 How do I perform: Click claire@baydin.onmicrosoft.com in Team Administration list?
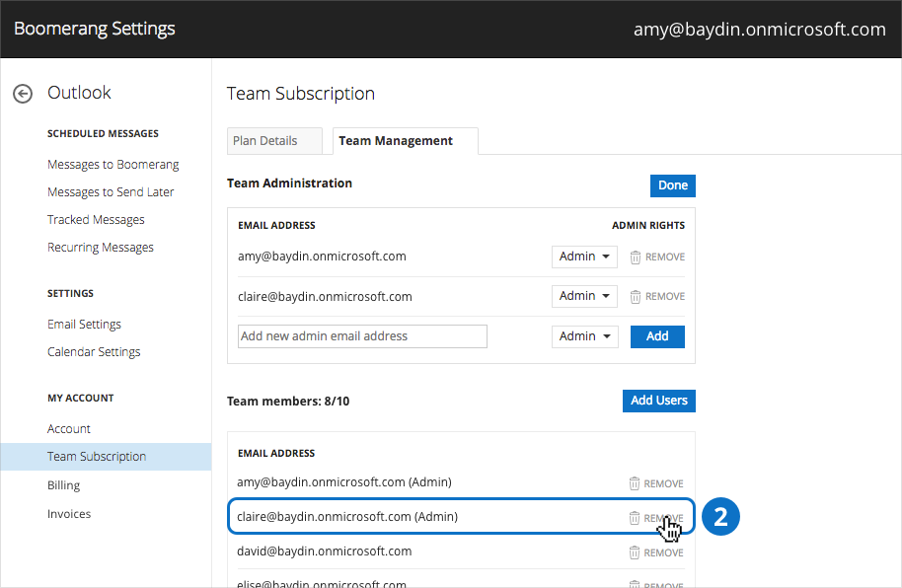pyautogui.click(x=325, y=297)
